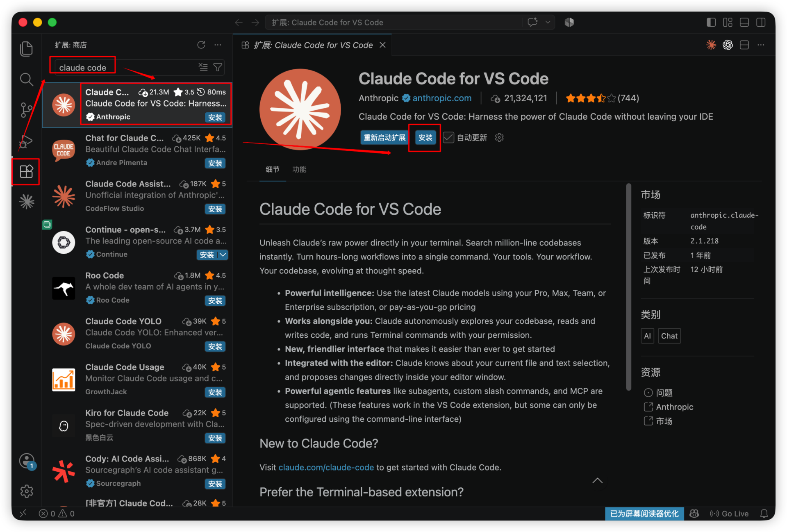Select Roo Code extension icon thumbnail
The width and height of the screenshot is (787, 532).
64,289
